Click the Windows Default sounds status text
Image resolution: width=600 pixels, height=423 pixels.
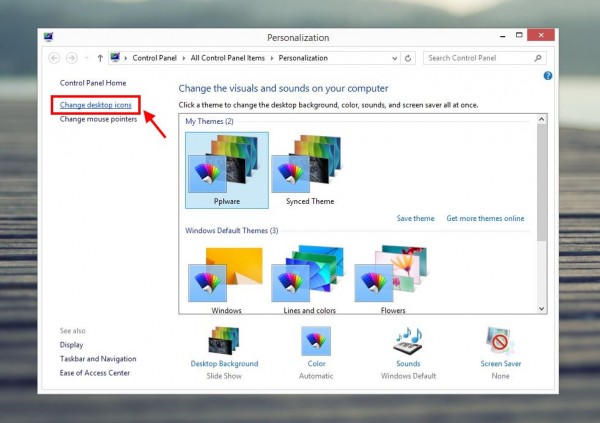click(408, 376)
